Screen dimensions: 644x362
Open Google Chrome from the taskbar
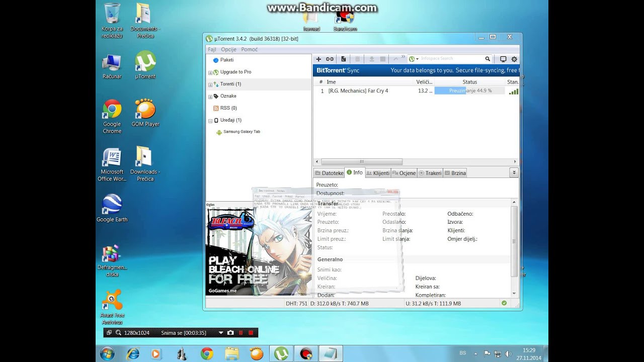click(207, 354)
